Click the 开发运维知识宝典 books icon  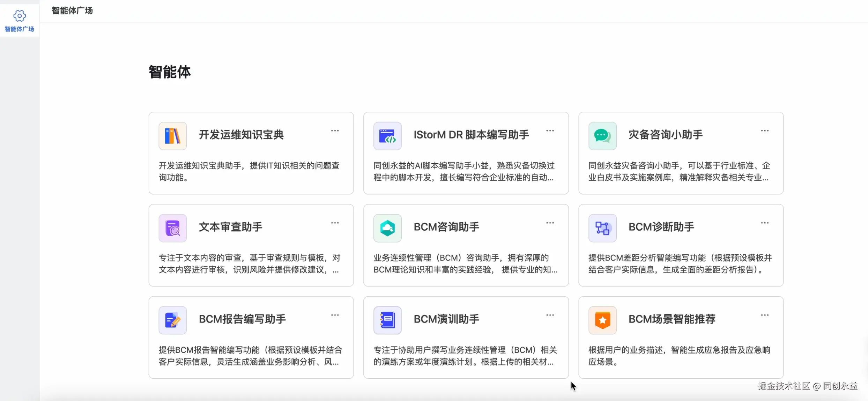point(172,136)
